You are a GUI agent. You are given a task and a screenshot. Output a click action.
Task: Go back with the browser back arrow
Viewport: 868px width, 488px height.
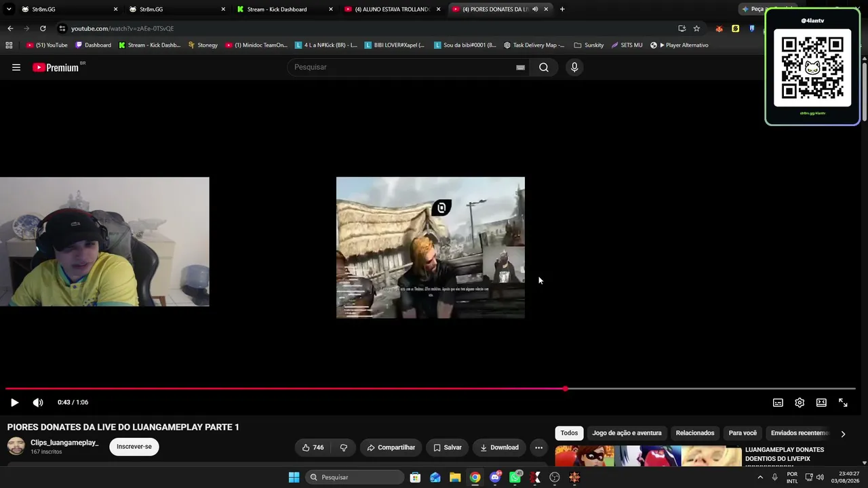tap(10, 28)
